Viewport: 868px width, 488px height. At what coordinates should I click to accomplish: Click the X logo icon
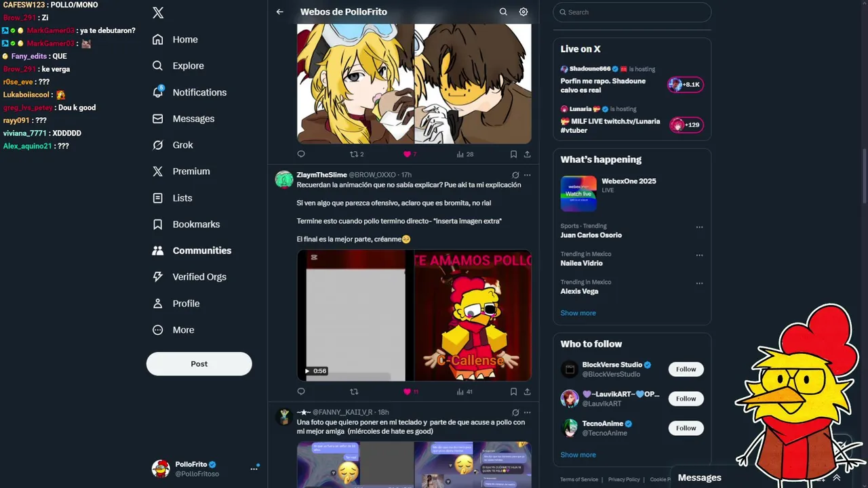[x=158, y=12]
